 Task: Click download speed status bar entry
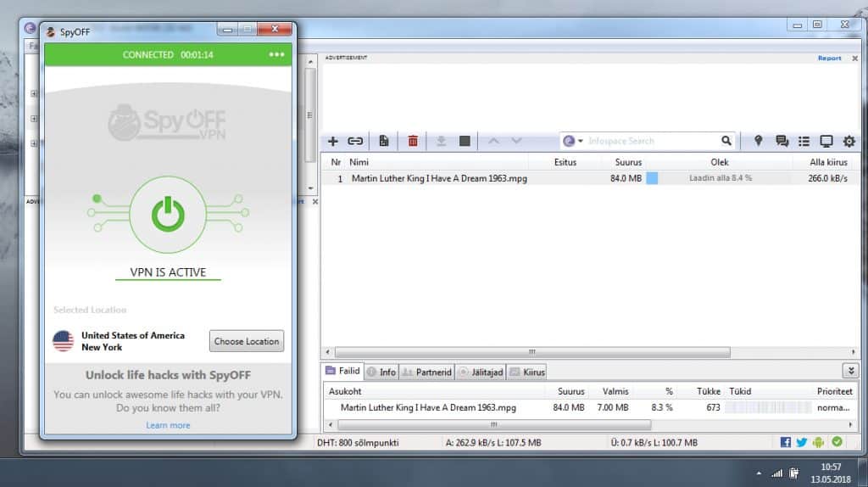point(493,443)
